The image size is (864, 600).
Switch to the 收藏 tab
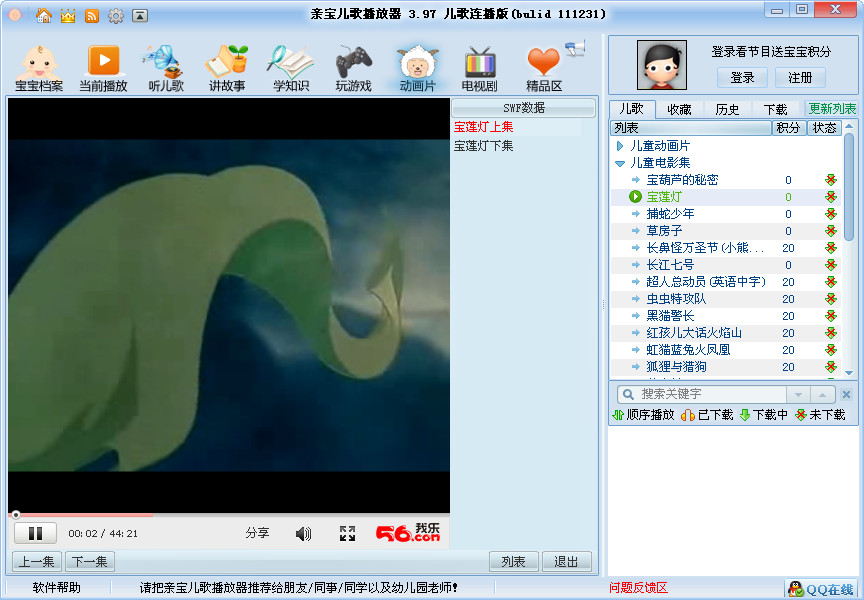click(679, 109)
